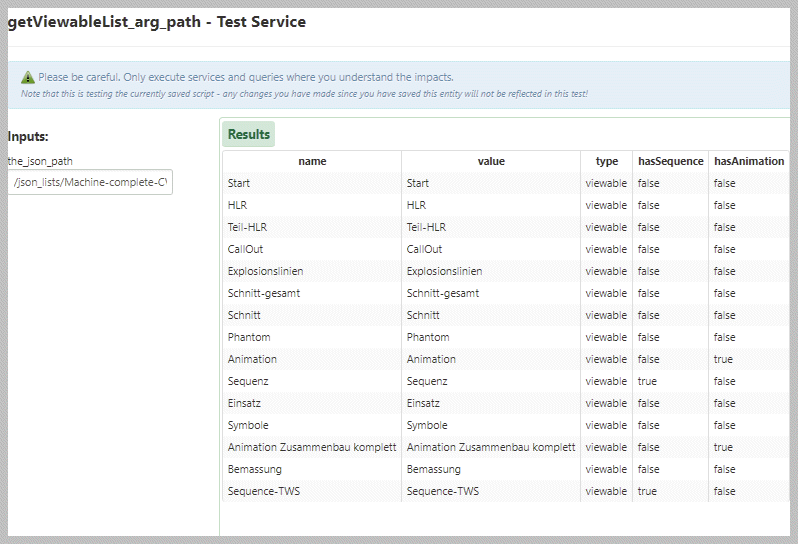Click the warning triangle icon in the notice
This screenshot has height=544, width=798.
[x=27, y=77]
